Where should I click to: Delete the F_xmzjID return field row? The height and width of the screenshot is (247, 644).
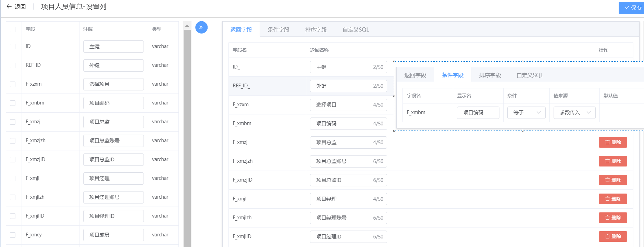click(x=612, y=180)
